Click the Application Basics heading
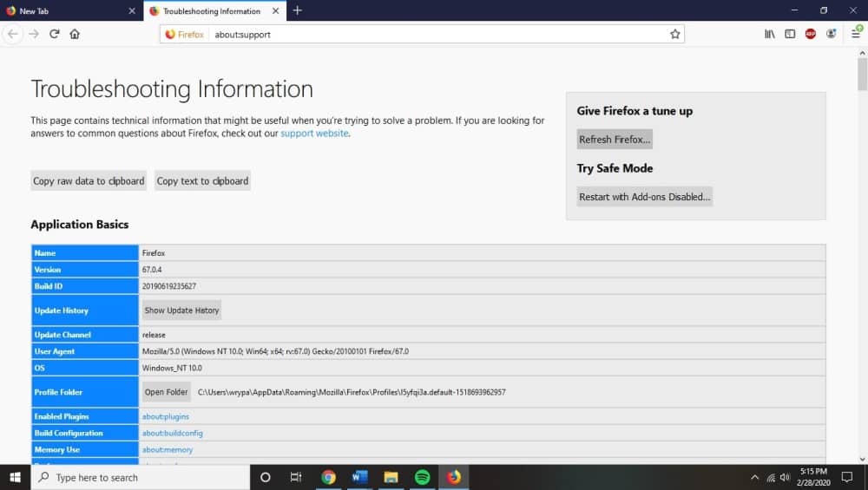 click(80, 225)
